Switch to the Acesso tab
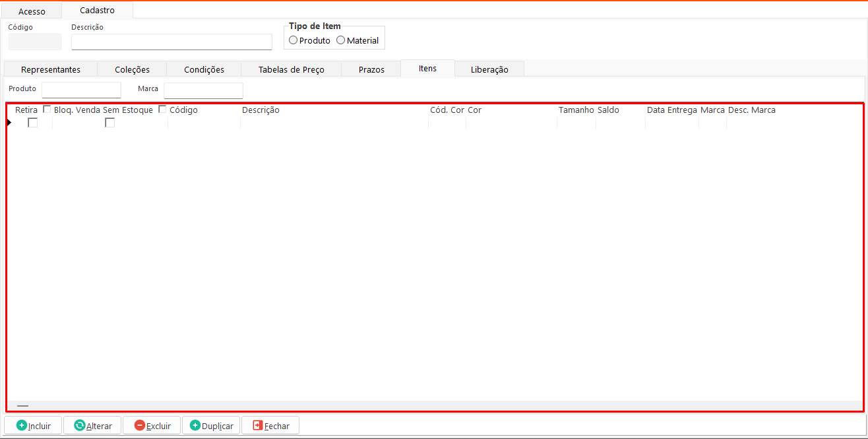The width and height of the screenshot is (868, 439). 32,11
